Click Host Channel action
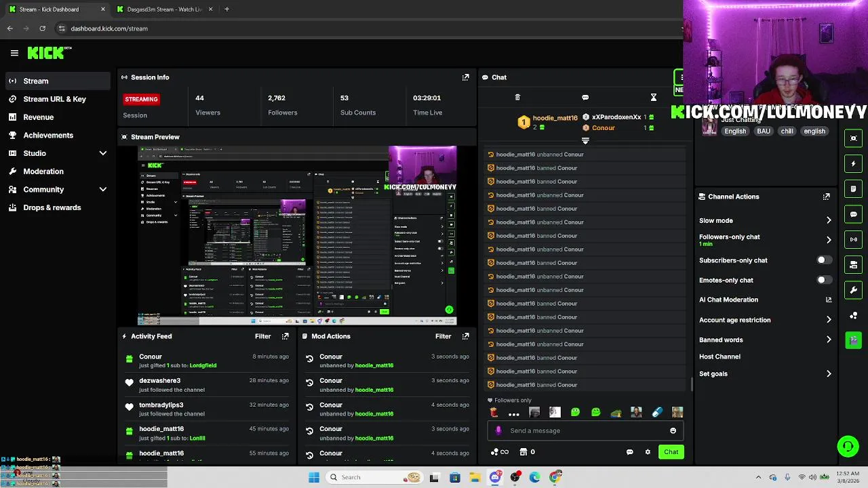868x488 pixels. (x=719, y=357)
